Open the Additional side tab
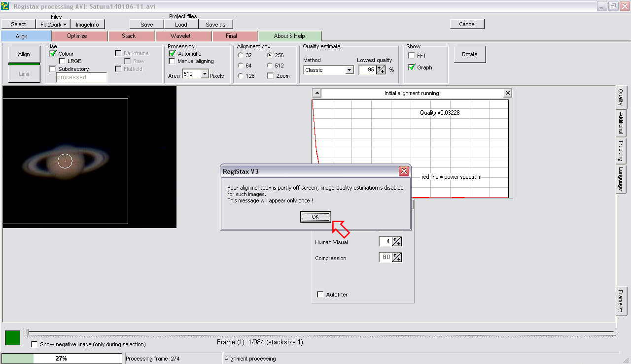The height and width of the screenshot is (364, 631). 621,123
